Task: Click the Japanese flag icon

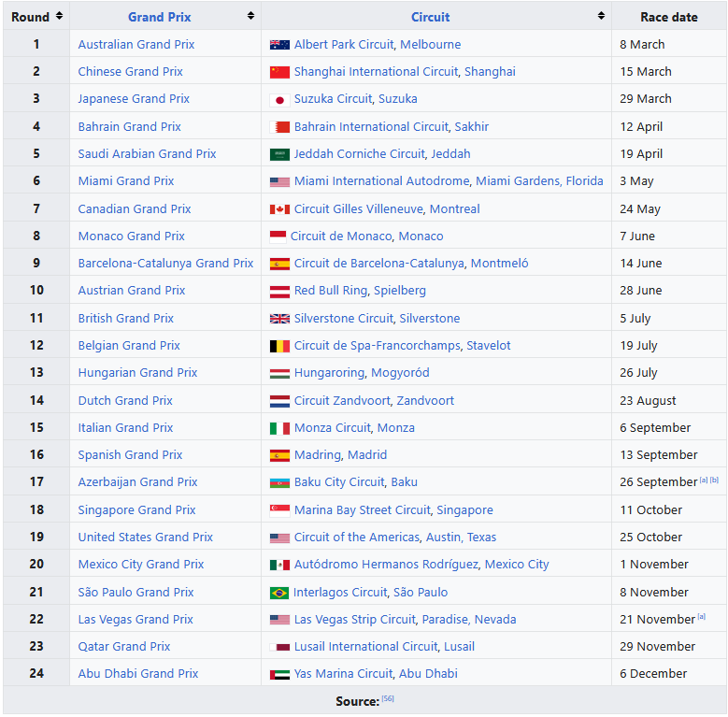Action: (279, 99)
